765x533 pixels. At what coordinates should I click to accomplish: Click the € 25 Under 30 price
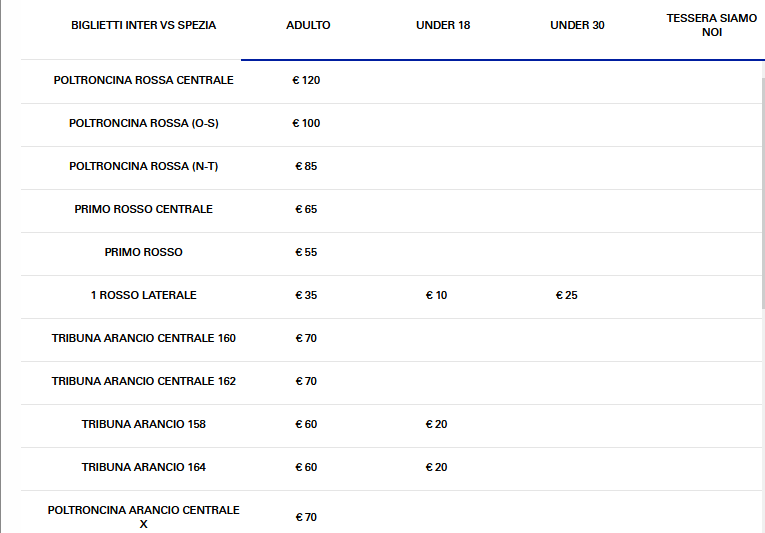567,295
